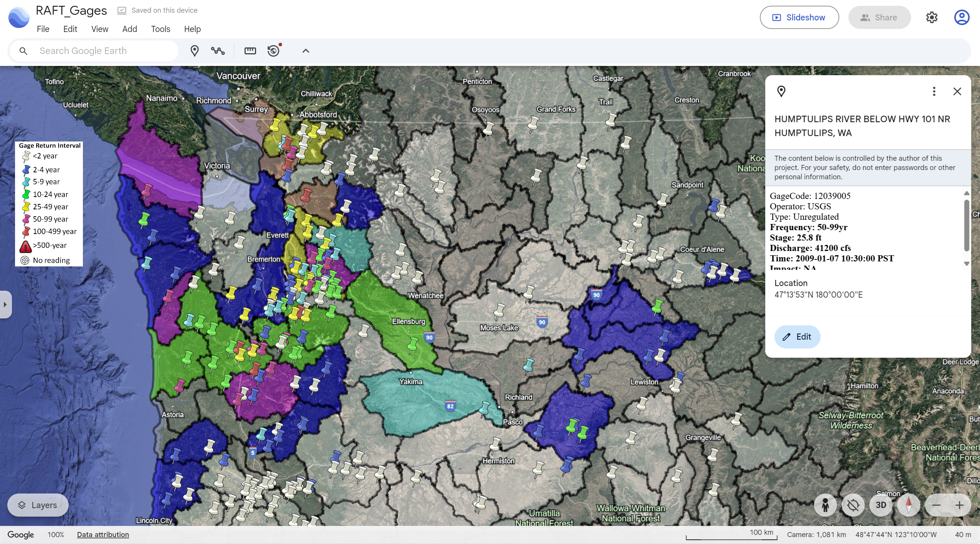Click the '<2 year' legend pushpin icon
The height and width of the screenshot is (544, 980).
point(26,156)
